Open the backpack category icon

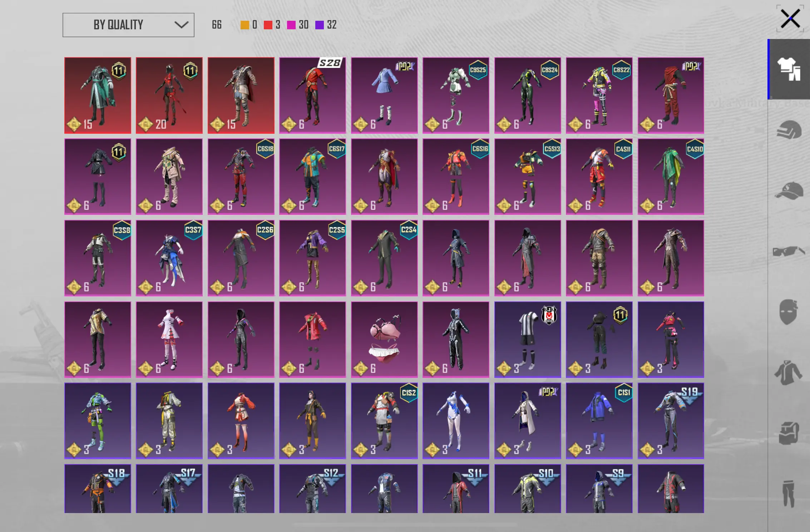(789, 433)
